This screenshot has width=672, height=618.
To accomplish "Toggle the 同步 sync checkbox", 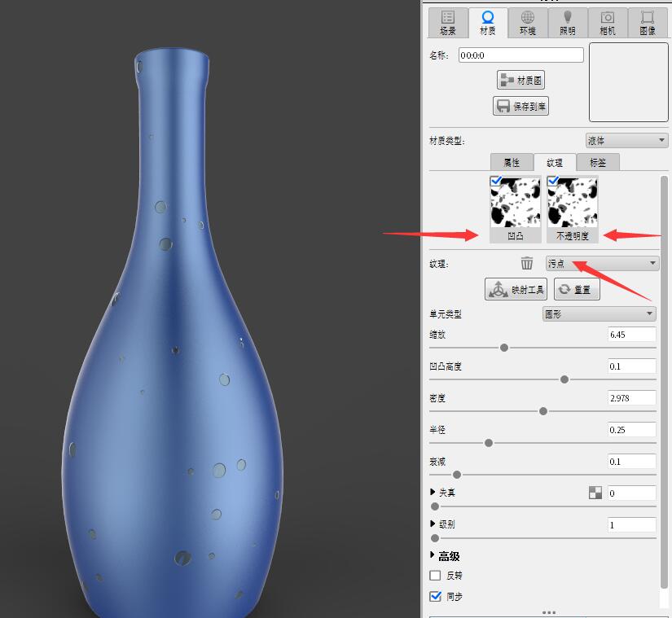I will 435,596.
